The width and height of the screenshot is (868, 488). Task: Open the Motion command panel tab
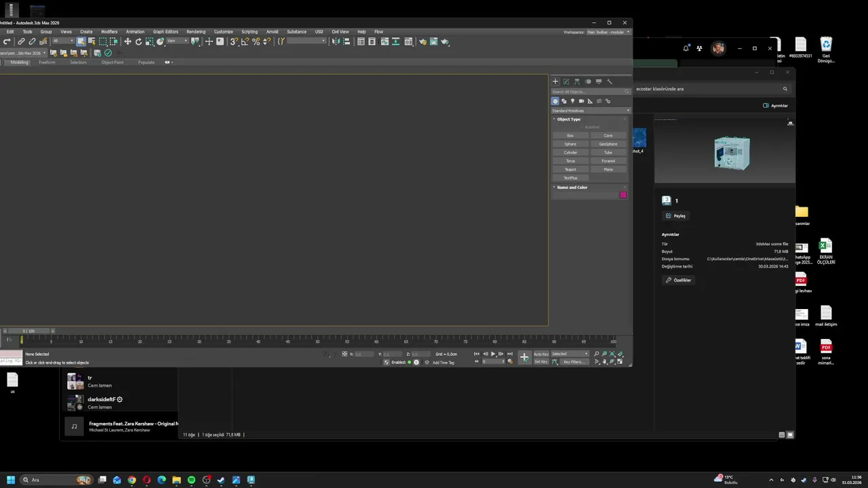pyautogui.click(x=588, y=81)
